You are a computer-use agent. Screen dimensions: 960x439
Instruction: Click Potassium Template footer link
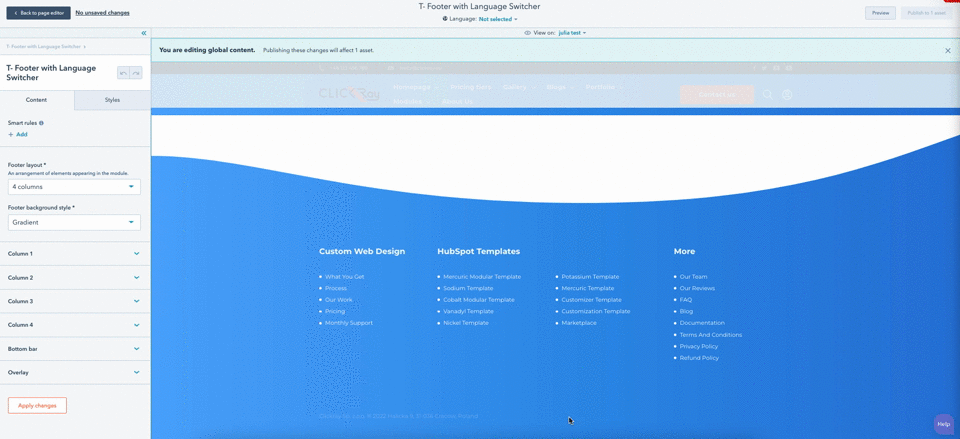(x=590, y=277)
